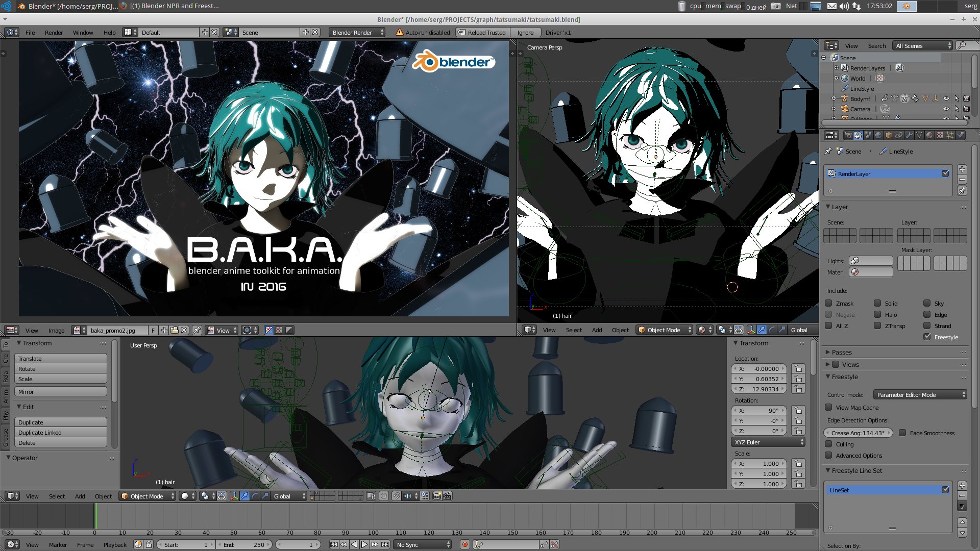
Task: Play the animation in reverse
Action: pos(354,544)
